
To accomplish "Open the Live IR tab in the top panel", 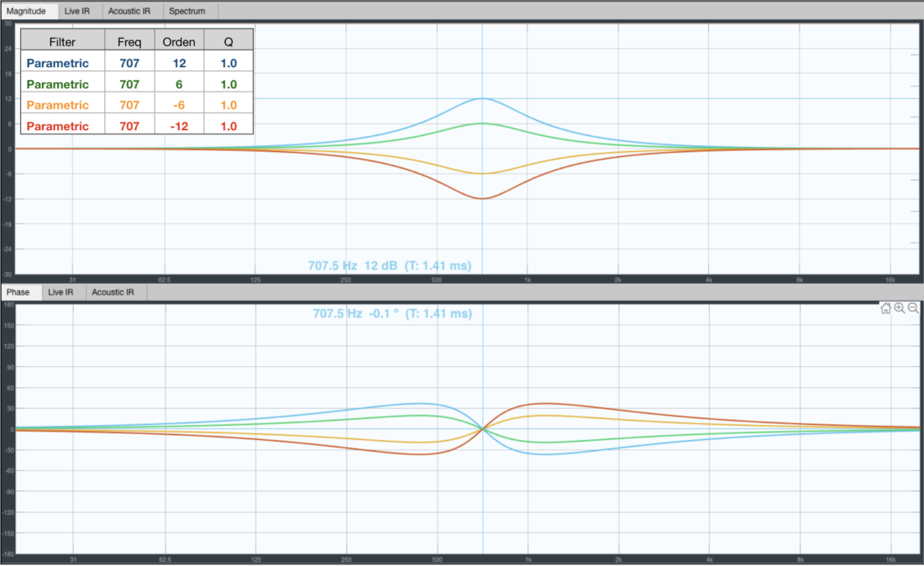I will 77,11.
